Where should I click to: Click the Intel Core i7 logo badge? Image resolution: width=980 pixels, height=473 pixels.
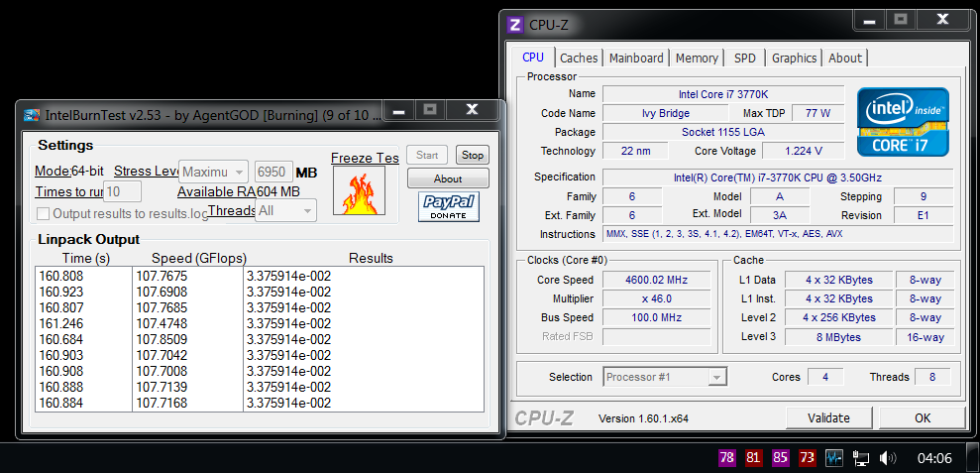[x=903, y=122]
